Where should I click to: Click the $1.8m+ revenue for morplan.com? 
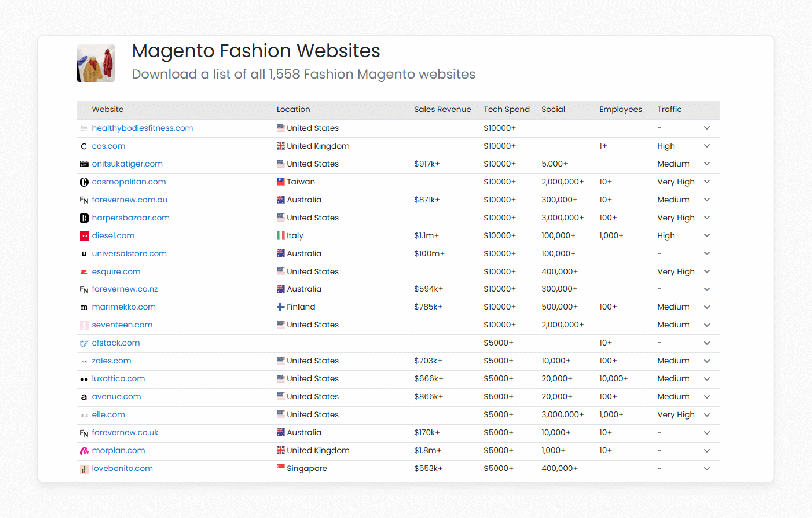[x=428, y=450]
